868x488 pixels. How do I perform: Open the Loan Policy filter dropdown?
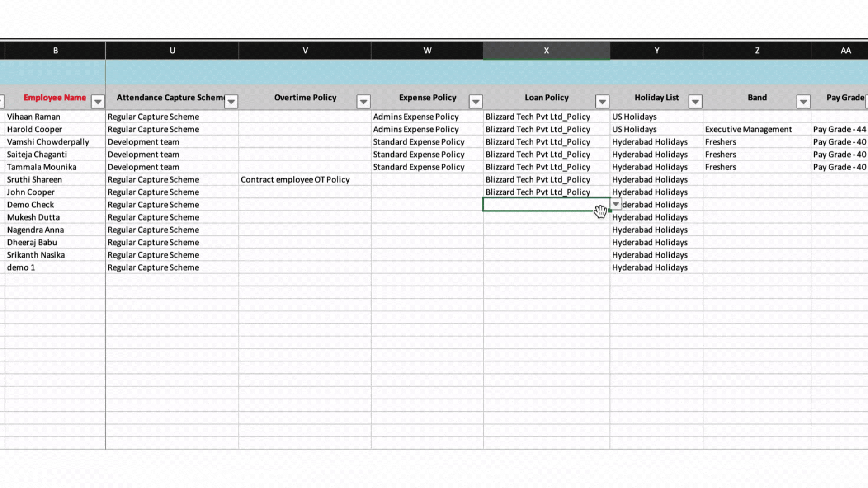tap(602, 102)
